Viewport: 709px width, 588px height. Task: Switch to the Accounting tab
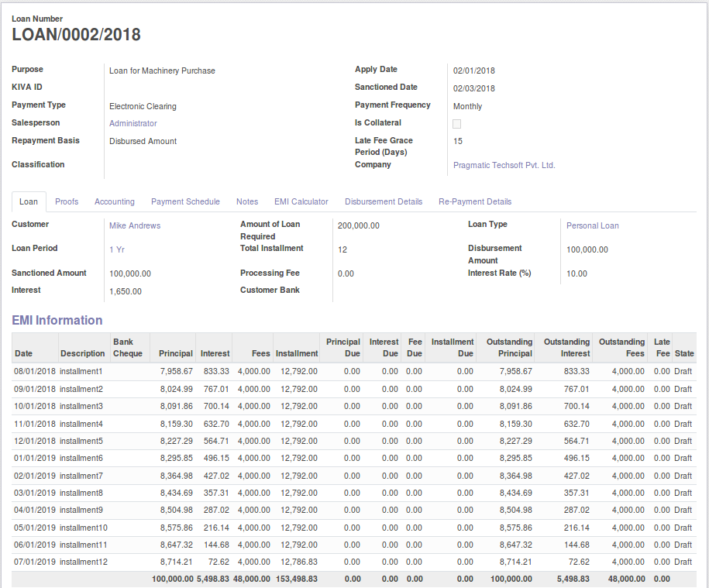[x=115, y=201]
